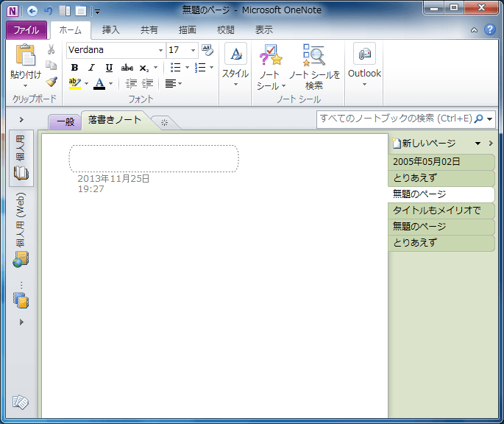
Task: Open font color picker arrow
Action: click(111, 84)
